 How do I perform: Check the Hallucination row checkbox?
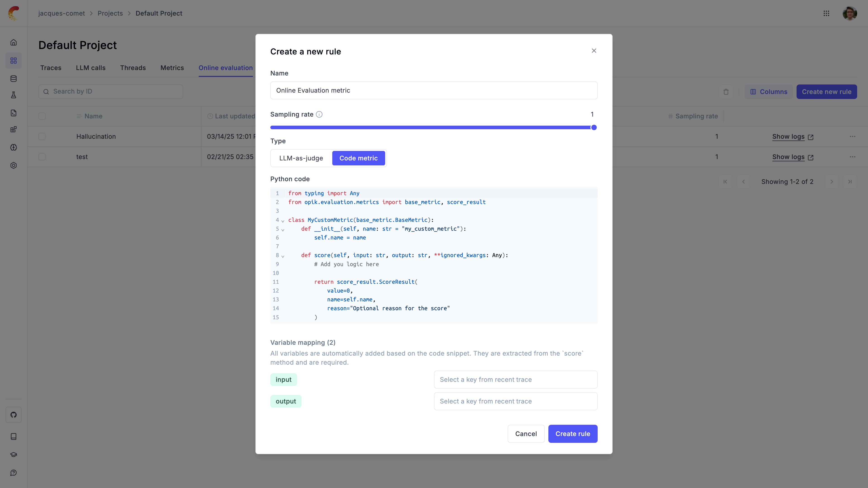pos(42,136)
